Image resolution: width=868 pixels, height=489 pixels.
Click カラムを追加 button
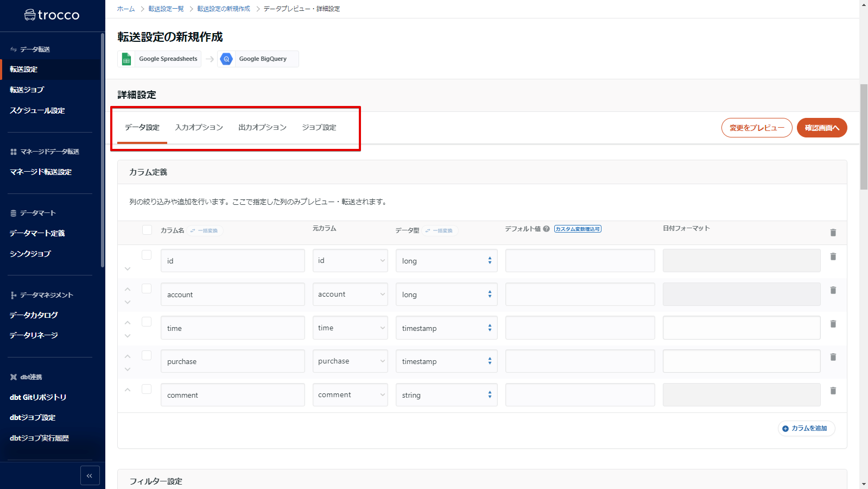pyautogui.click(x=807, y=429)
